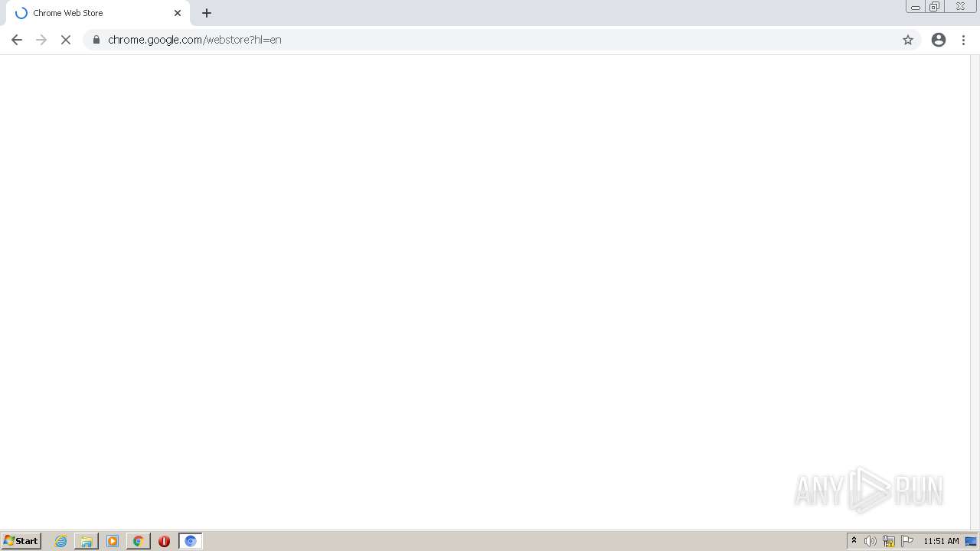Bookmark this page with the star icon
This screenshot has height=551, width=980.
click(x=908, y=40)
